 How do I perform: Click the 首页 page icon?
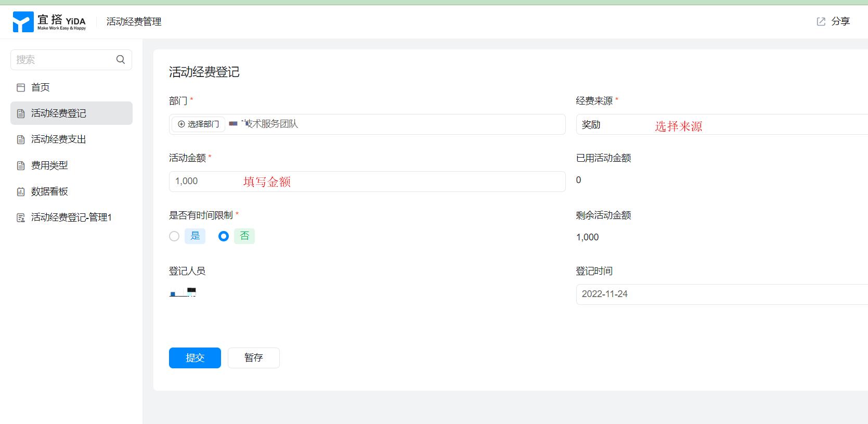point(21,87)
